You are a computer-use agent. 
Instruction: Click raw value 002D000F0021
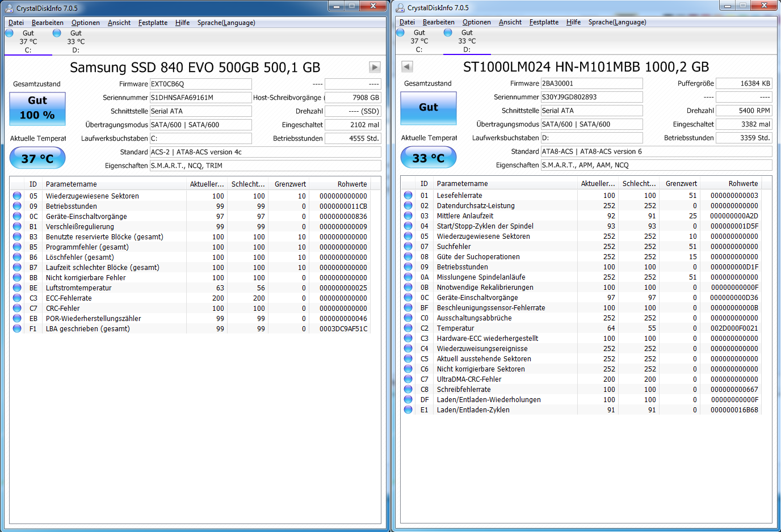734,328
